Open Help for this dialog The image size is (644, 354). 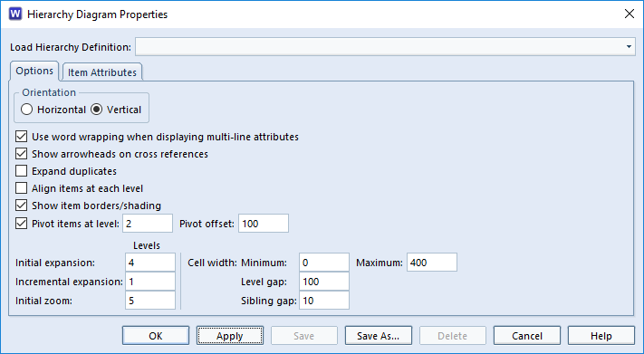tap(601, 336)
